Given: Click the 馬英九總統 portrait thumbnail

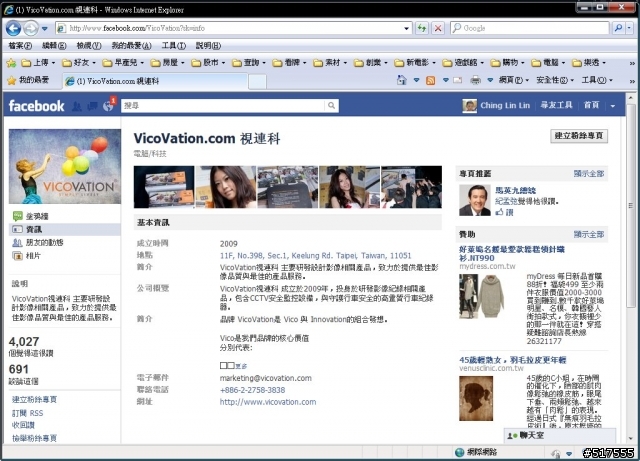Looking at the screenshot, I should click(x=474, y=200).
